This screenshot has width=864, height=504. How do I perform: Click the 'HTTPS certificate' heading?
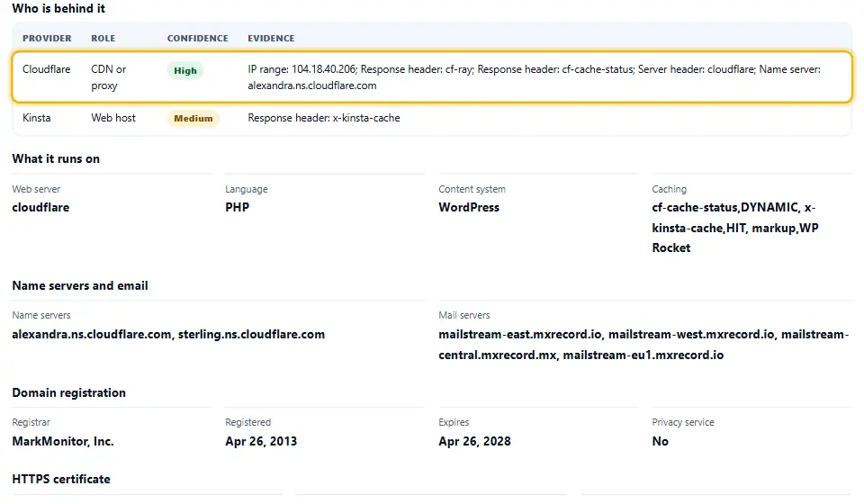[61, 479]
